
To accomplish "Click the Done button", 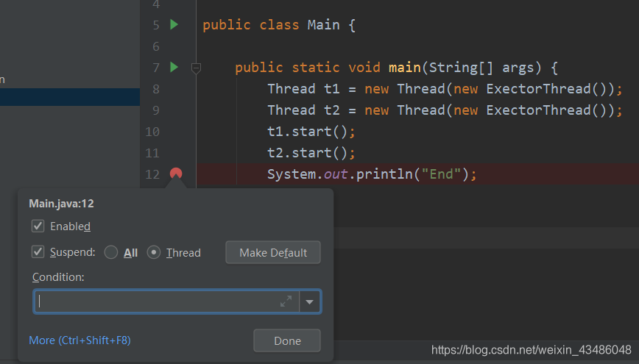I will click(x=287, y=340).
